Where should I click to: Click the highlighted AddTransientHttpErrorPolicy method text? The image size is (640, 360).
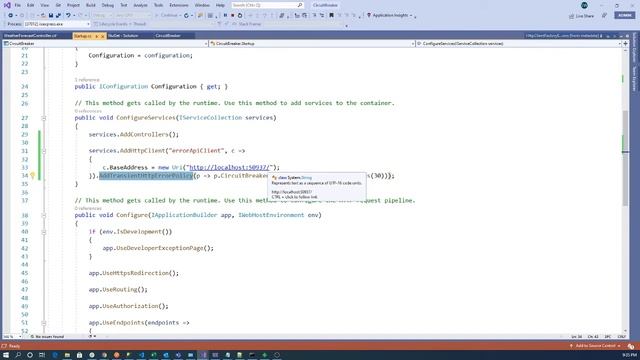[146, 176]
